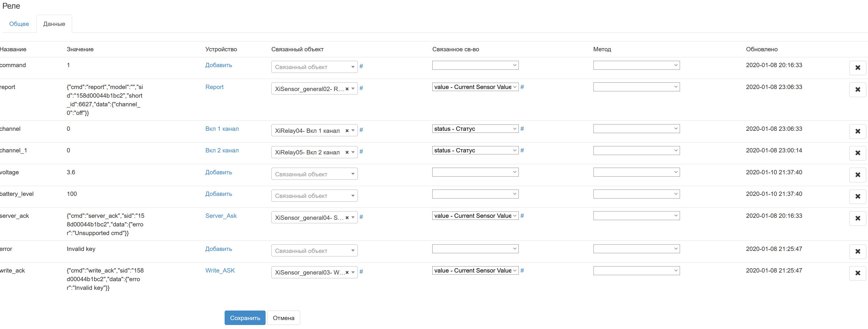868x329 pixels.
Task: Open status property dropdown for channel row
Action: [x=475, y=129]
